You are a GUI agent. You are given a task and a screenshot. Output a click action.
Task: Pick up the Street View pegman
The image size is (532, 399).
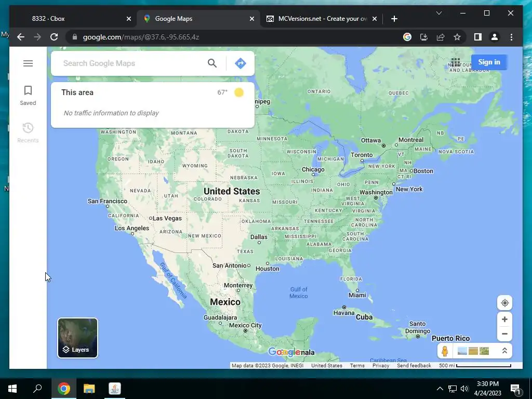point(445,351)
